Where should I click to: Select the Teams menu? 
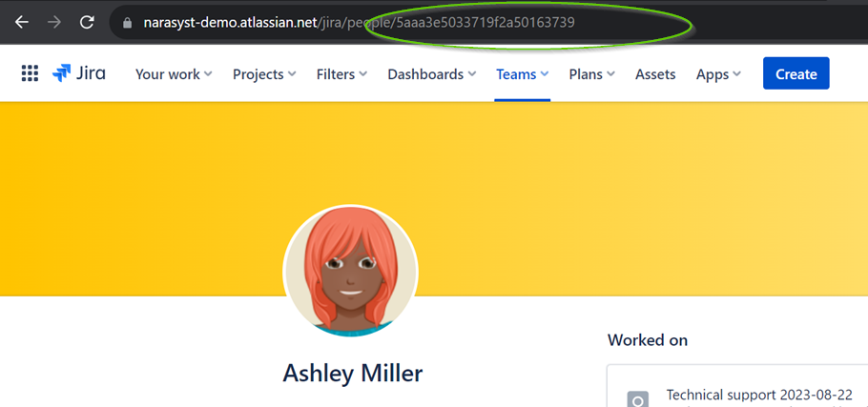coord(522,74)
